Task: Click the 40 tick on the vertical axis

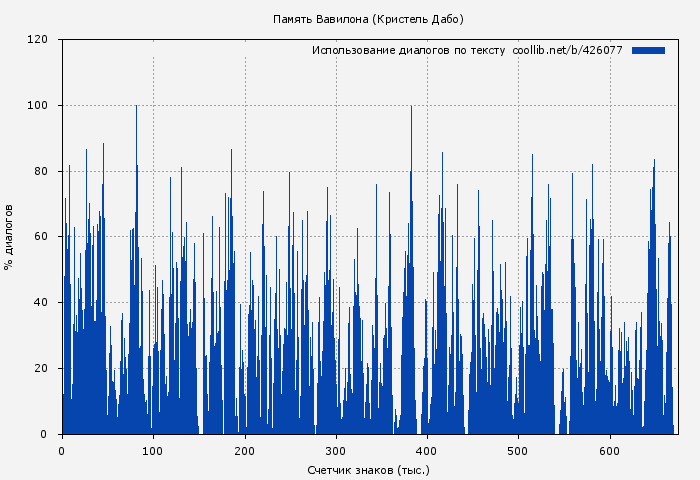Action: (x=41, y=303)
